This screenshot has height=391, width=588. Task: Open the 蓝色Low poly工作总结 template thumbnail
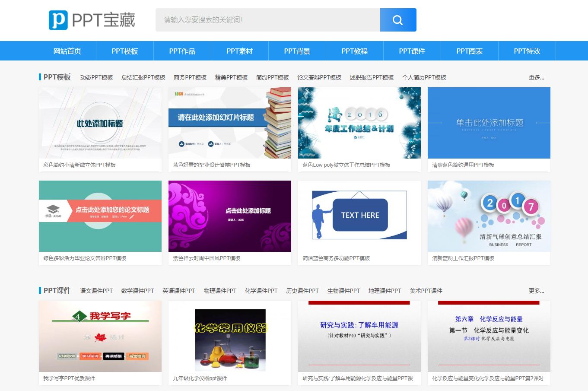(359, 123)
